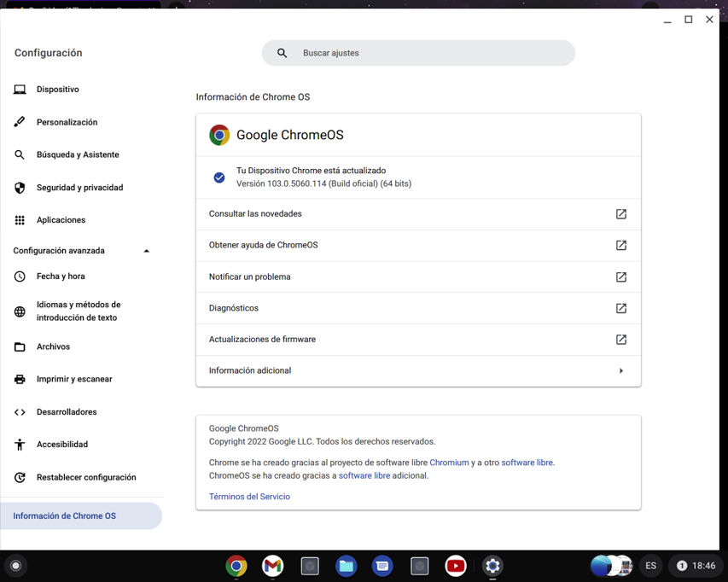Open the first gray app icon in shelf
Screen dimensions: 728x582
pyautogui.click(x=309, y=566)
